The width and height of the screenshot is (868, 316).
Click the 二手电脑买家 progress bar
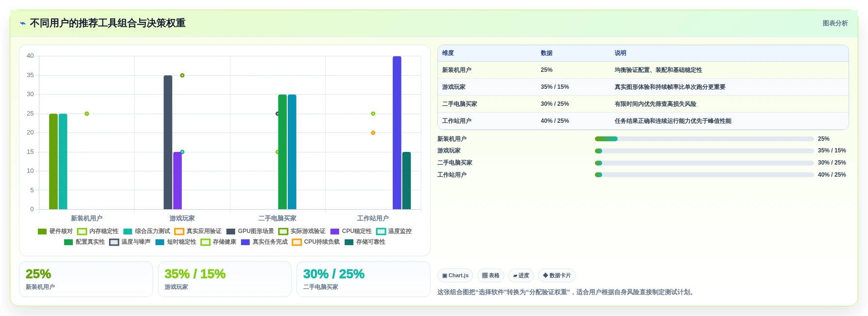tap(704, 163)
